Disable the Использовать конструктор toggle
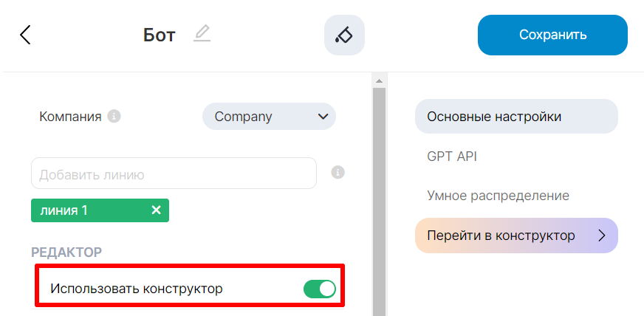 click(319, 289)
